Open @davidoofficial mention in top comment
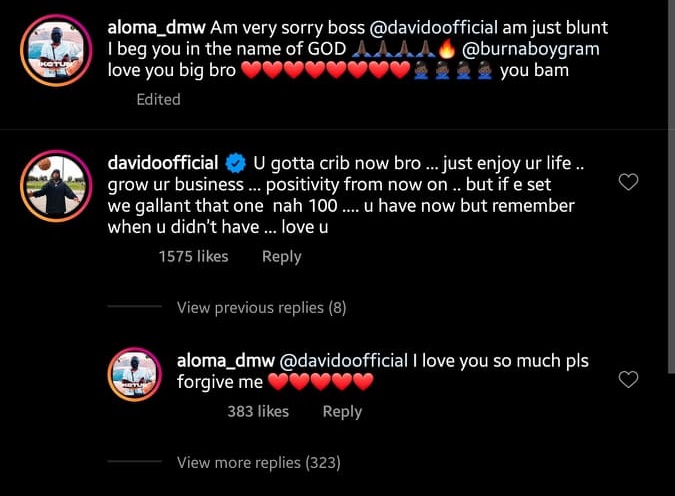 (433, 28)
